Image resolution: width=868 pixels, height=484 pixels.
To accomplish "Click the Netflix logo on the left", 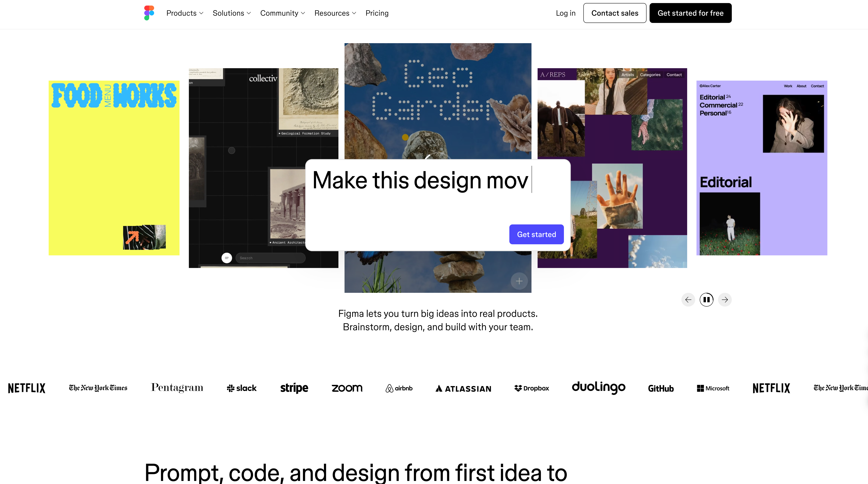I will tap(27, 388).
